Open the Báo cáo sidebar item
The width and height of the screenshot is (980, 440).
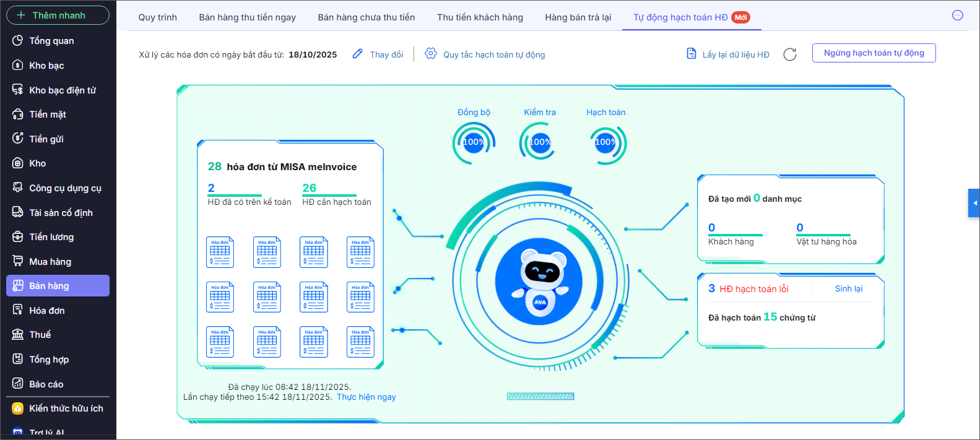coord(46,384)
